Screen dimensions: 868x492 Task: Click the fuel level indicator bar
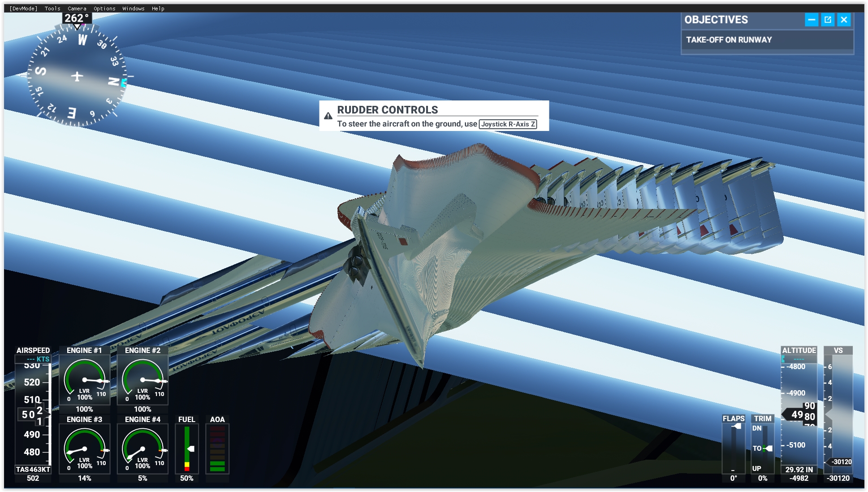point(187,449)
